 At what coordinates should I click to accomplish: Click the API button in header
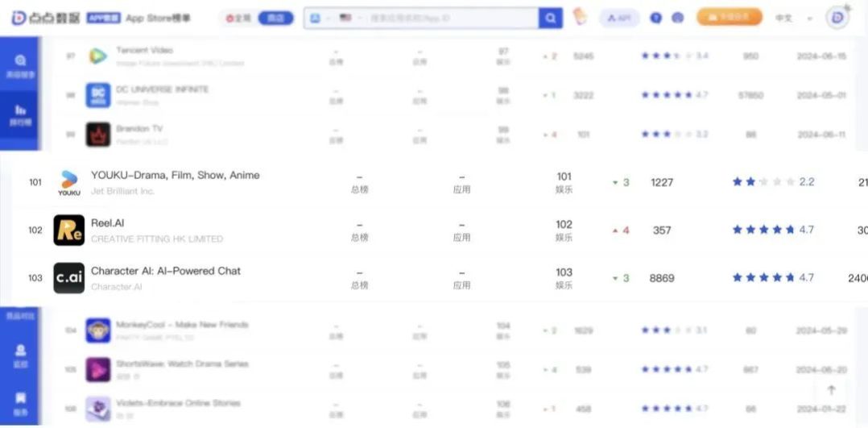coord(619,18)
